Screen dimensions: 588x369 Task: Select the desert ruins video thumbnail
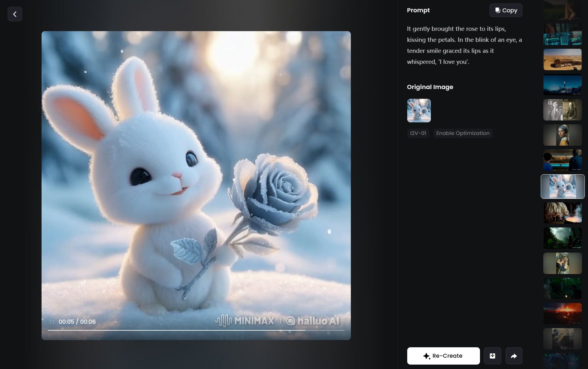coord(562,59)
